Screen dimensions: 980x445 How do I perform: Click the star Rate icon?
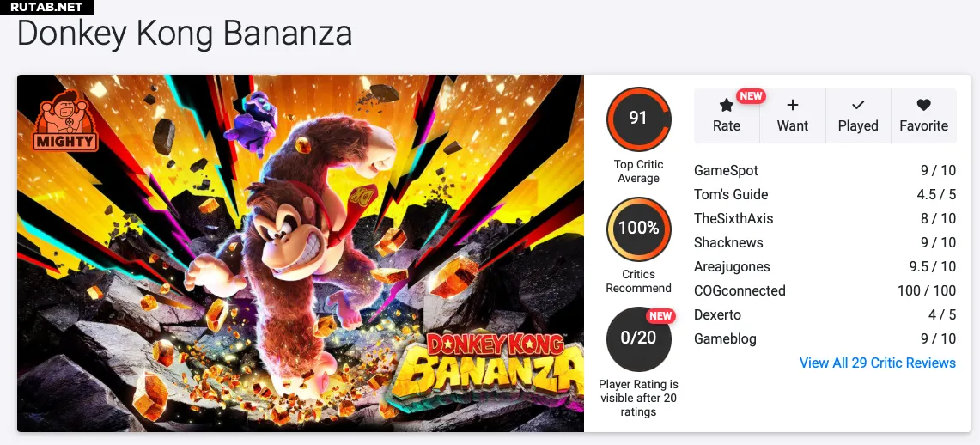(x=726, y=105)
